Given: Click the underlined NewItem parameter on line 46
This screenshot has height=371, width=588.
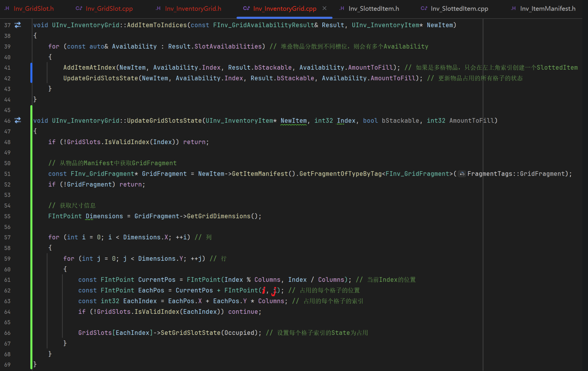Looking at the screenshot, I should coord(294,121).
